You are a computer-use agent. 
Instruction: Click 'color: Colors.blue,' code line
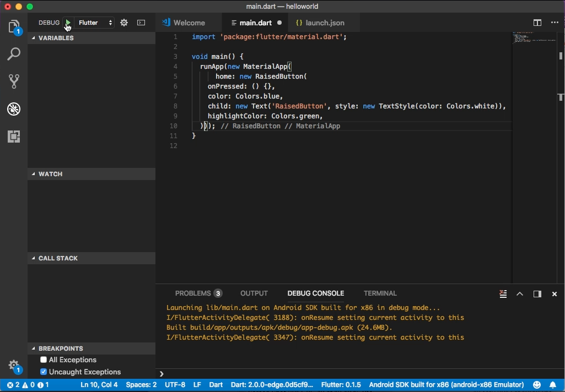tap(245, 96)
